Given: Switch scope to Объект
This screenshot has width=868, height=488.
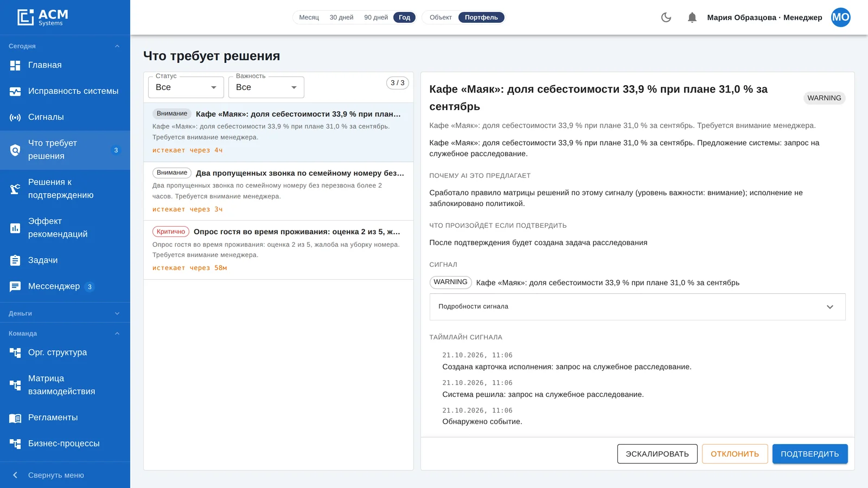Looking at the screenshot, I should [441, 17].
